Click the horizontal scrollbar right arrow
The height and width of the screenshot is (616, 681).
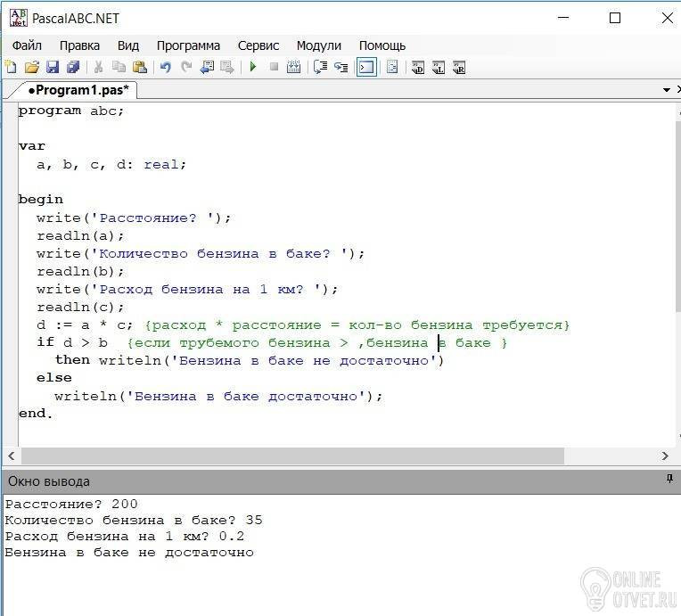[665, 456]
